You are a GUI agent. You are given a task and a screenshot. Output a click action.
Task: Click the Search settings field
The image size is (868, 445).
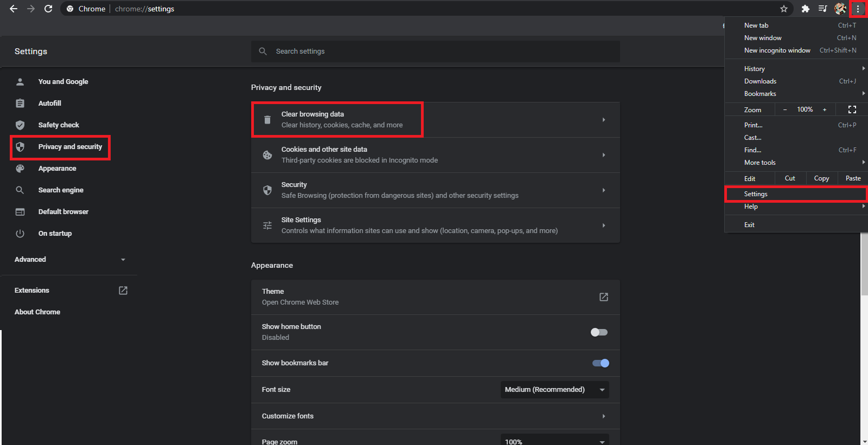tap(436, 51)
